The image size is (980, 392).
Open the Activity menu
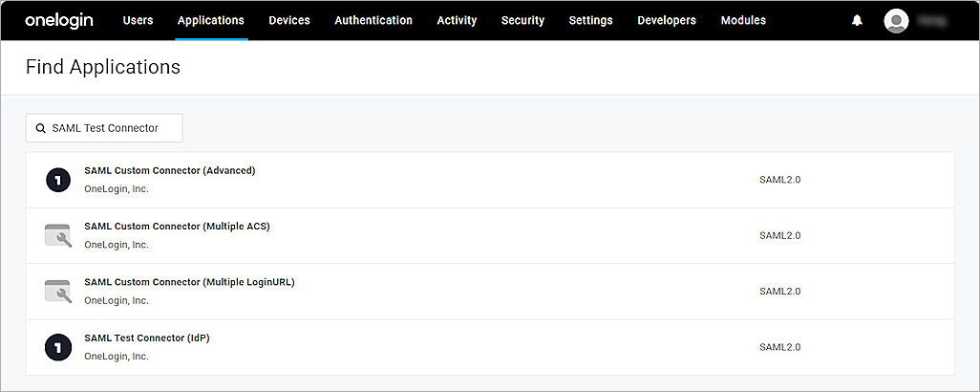pos(457,20)
